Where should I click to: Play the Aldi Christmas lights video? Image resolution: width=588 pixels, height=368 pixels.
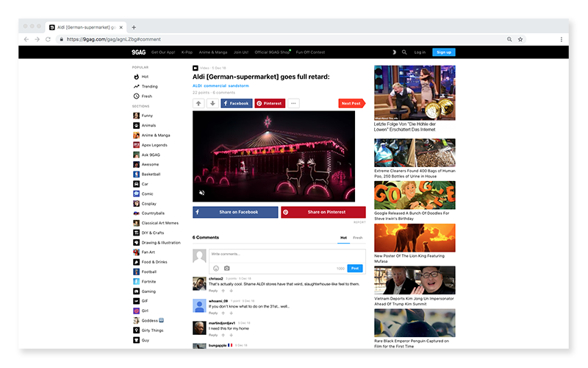tap(273, 156)
